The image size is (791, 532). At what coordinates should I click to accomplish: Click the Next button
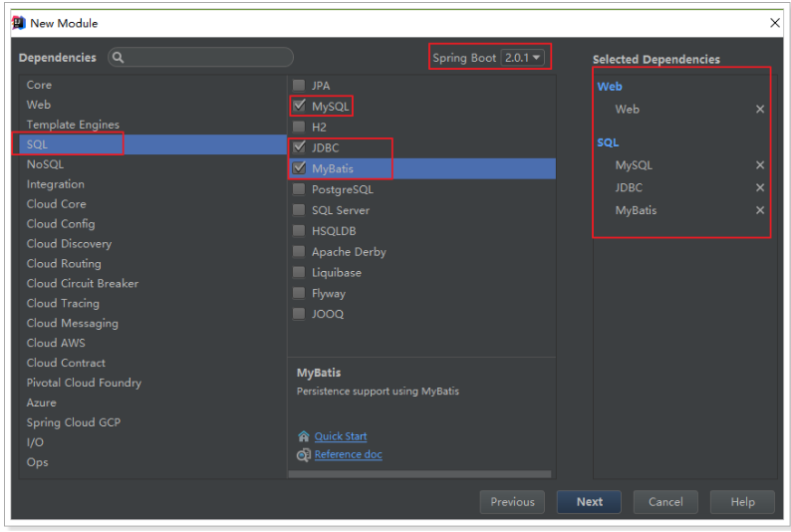pos(589,502)
